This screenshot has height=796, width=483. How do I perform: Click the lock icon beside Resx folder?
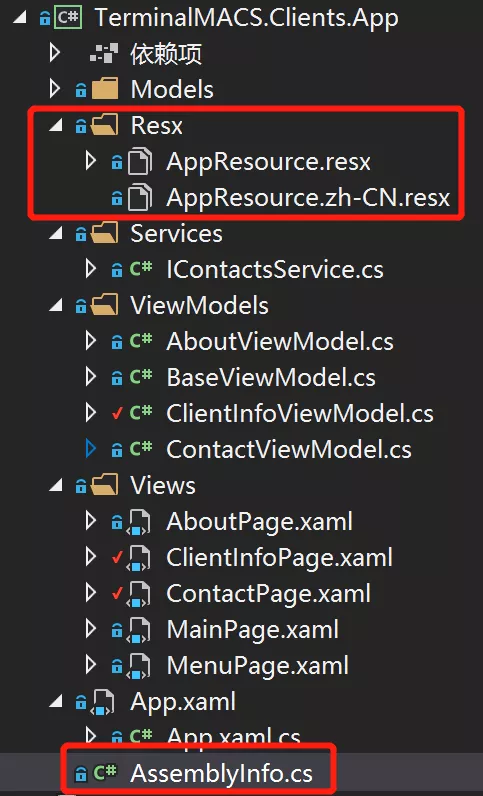[81, 126]
